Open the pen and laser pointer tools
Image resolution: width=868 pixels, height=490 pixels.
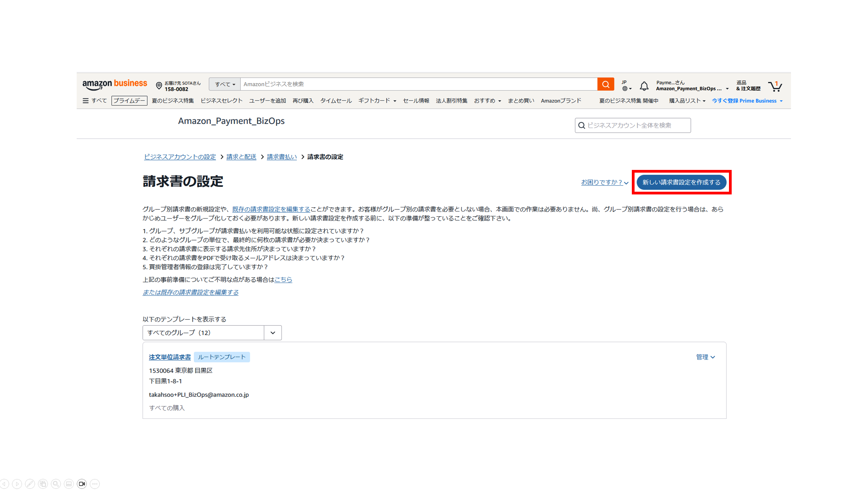30,484
